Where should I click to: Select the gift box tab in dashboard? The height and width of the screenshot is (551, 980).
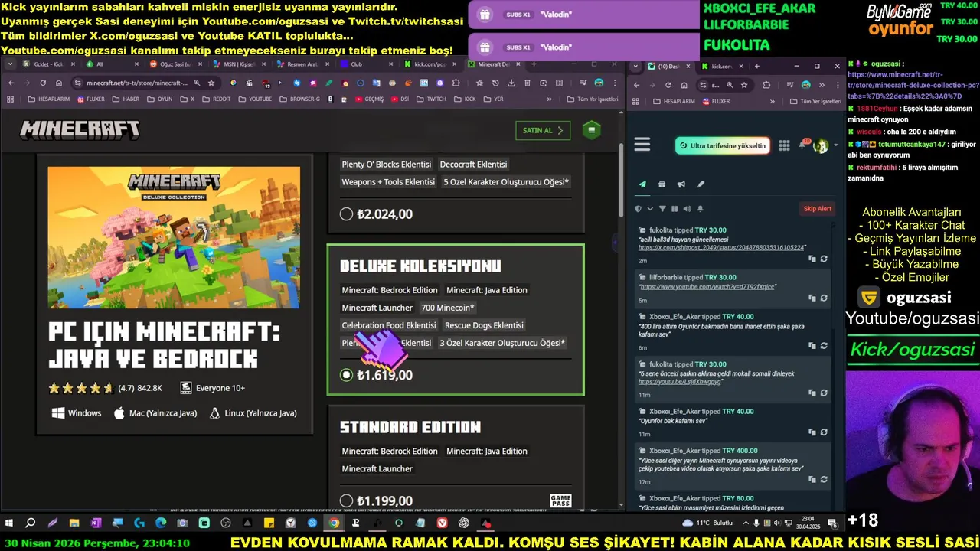click(x=661, y=184)
